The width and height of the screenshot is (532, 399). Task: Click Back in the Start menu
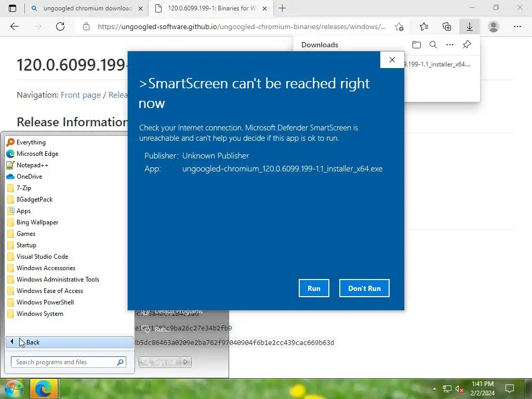click(69, 342)
